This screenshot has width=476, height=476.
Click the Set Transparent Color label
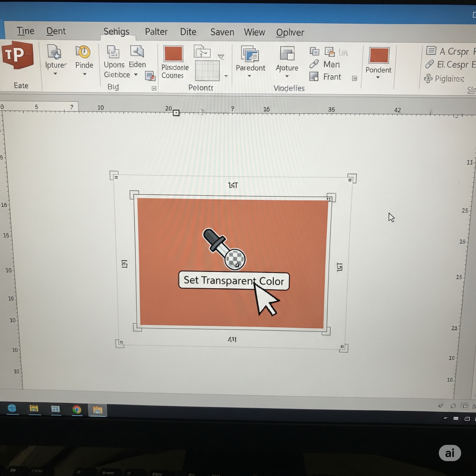coord(233,280)
